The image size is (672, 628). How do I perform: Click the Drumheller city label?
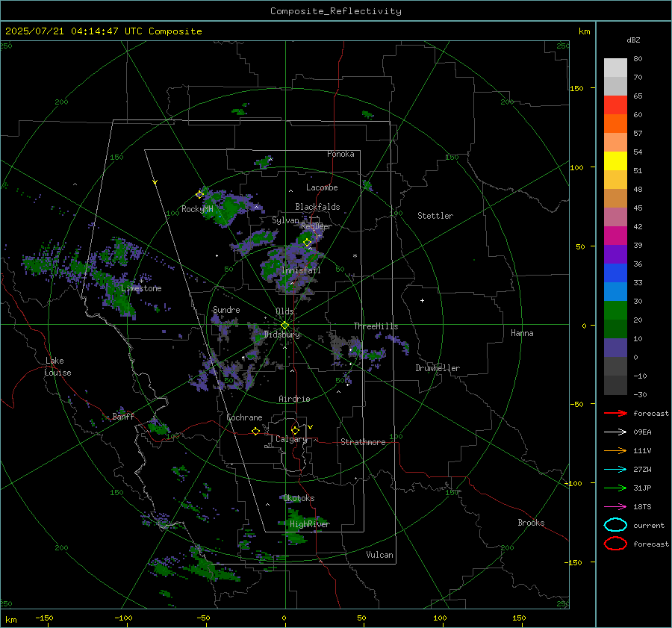(438, 368)
